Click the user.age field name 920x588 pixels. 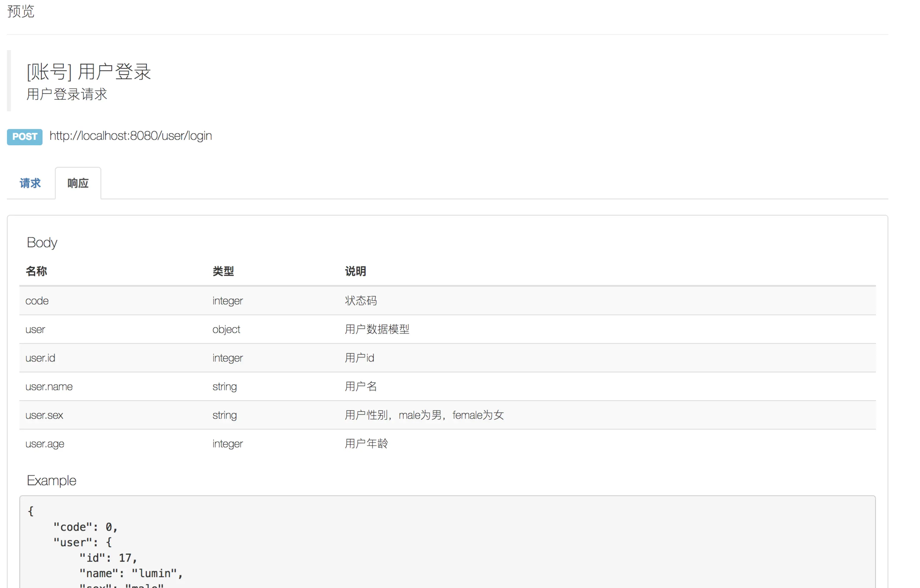45,444
